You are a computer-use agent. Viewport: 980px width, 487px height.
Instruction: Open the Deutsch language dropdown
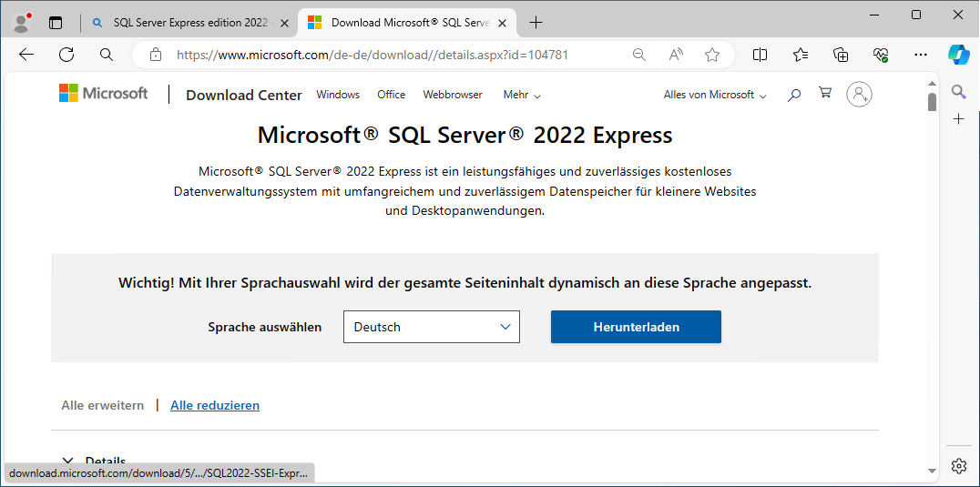click(x=431, y=327)
